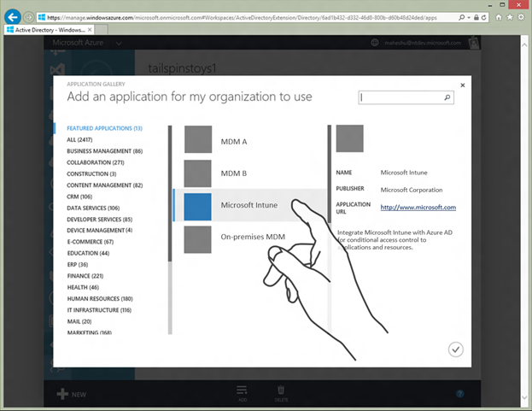Click into the gallery search box
Screen dimensions: 532x411
click(406, 97)
